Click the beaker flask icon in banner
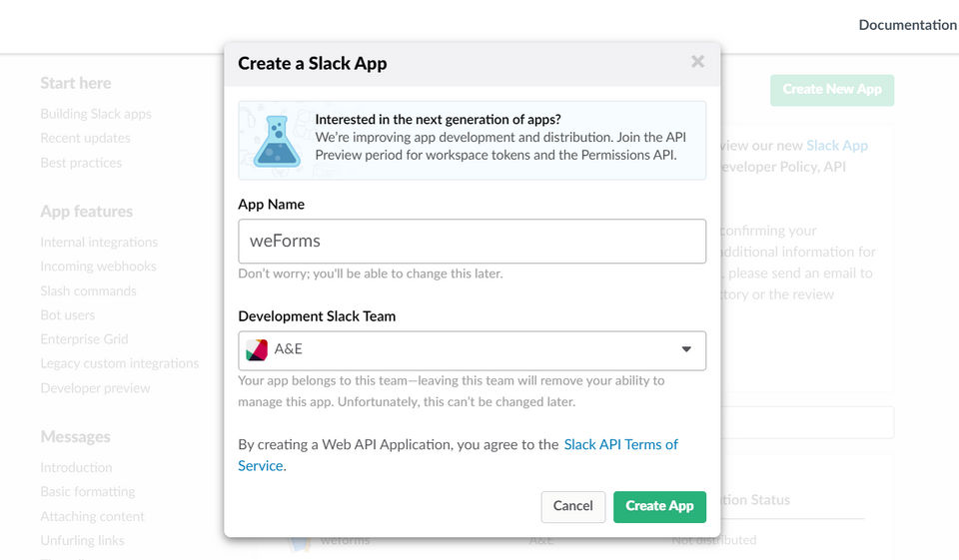 click(x=277, y=141)
